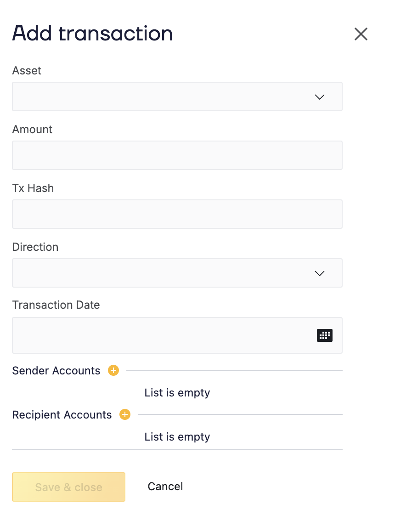Click the Asset field label
The image size is (395, 532).
click(27, 71)
